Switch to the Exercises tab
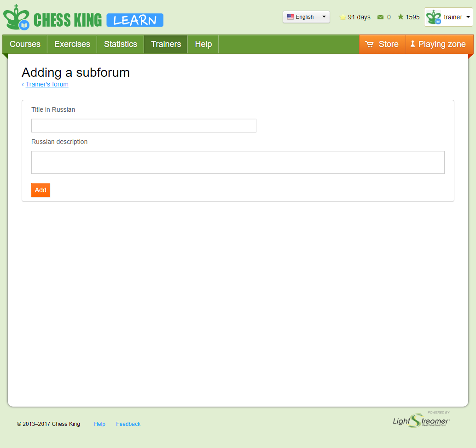 (72, 44)
